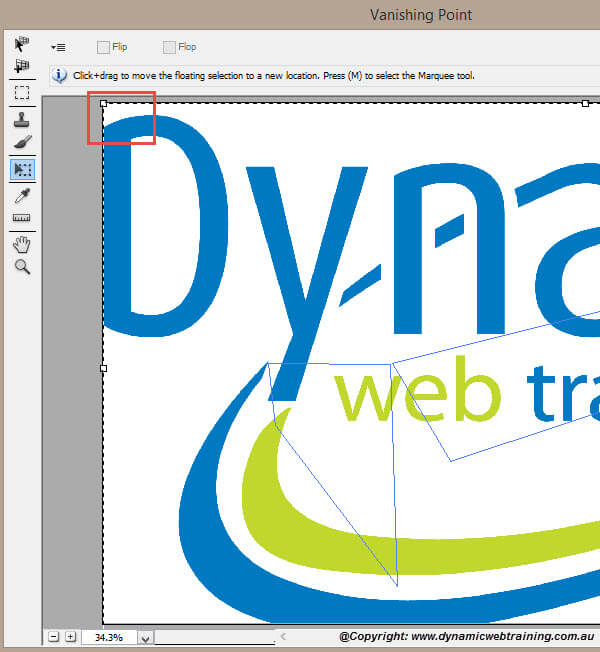
Task: Choose the Marquee tool
Action: 22,93
